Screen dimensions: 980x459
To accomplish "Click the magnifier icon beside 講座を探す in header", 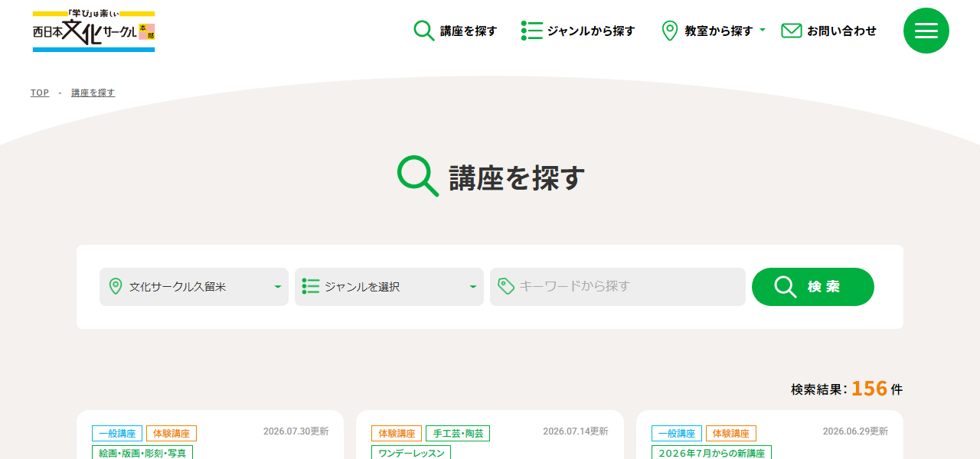I will pyautogui.click(x=423, y=31).
